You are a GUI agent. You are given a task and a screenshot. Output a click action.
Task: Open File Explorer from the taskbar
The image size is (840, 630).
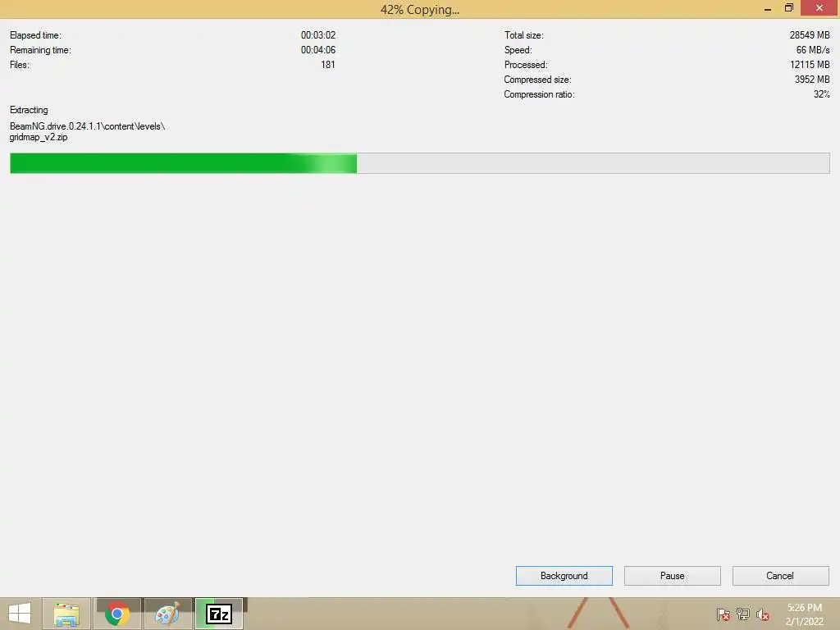[67, 614]
